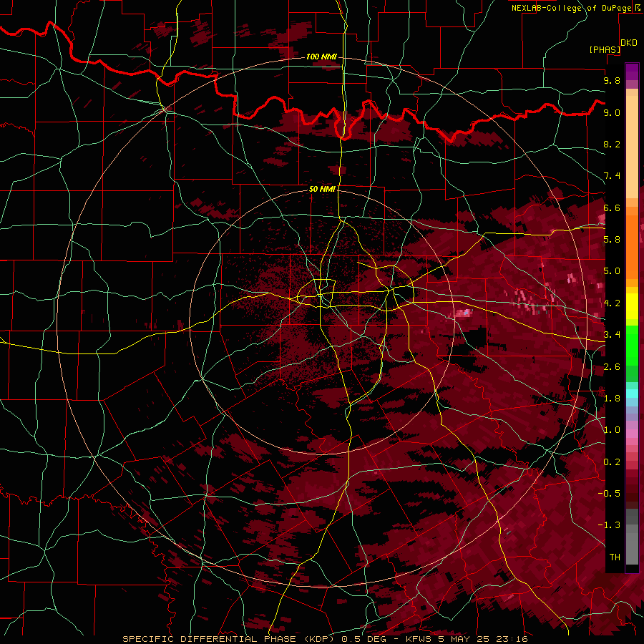This screenshot has height=644, width=644.
Task: Click the 3.4 value on the color scale
Action: (612, 335)
